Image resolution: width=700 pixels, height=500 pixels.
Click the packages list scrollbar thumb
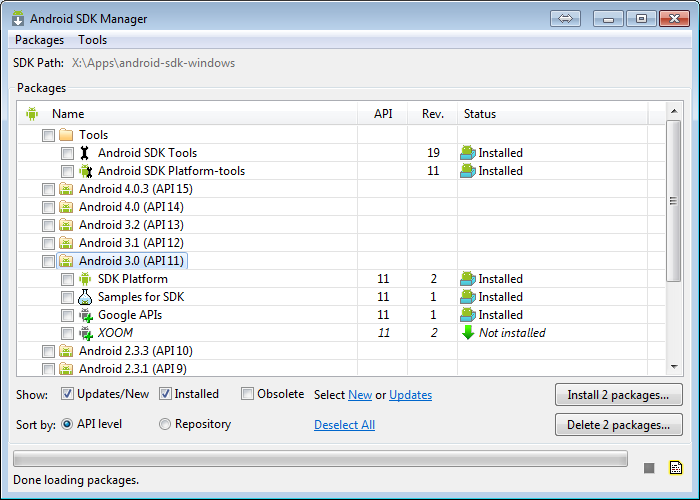674,201
